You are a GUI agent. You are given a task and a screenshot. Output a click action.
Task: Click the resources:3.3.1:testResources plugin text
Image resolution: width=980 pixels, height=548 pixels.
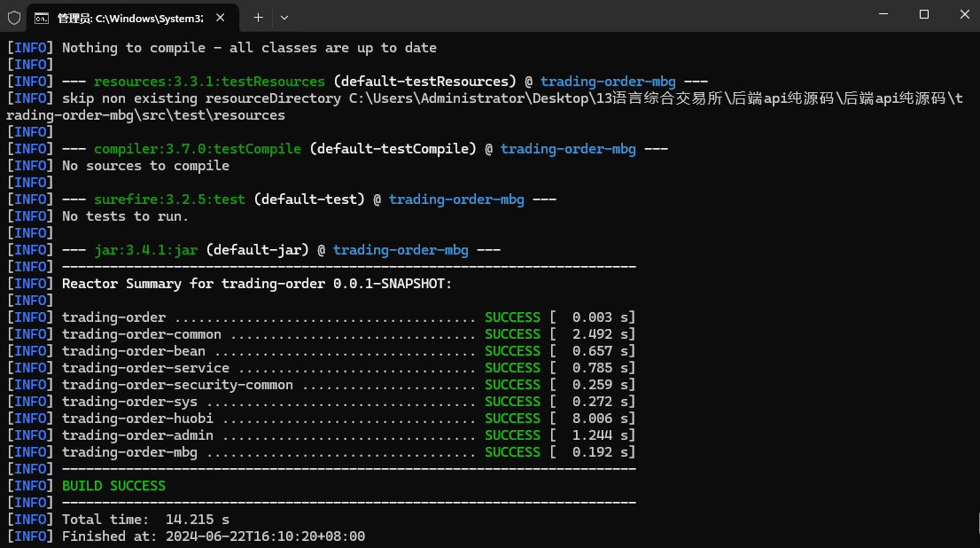(x=209, y=82)
